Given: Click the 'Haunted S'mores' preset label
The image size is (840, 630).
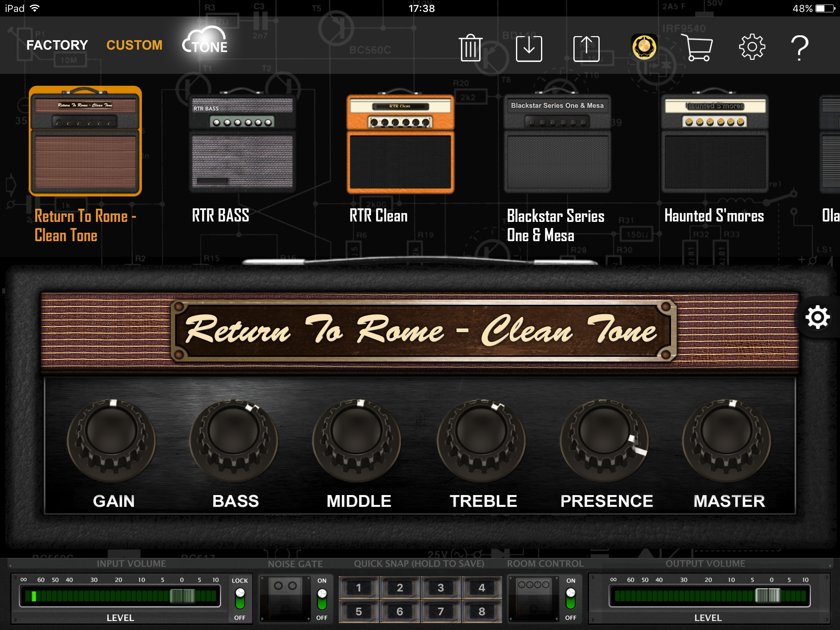Looking at the screenshot, I should tap(714, 216).
